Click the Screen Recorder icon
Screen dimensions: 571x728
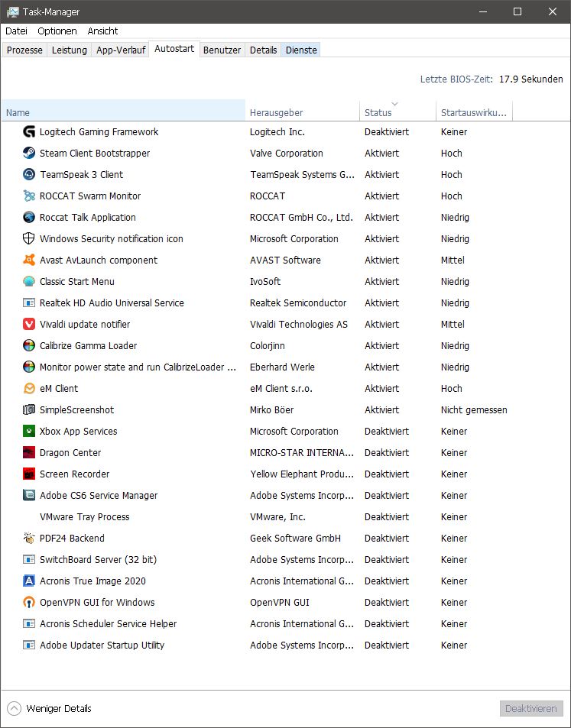[x=29, y=474]
